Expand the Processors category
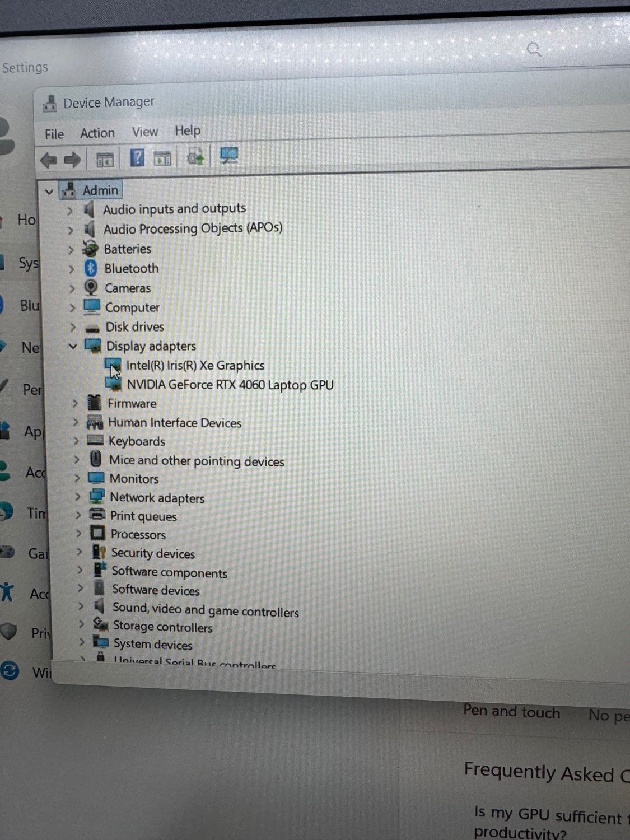 (78, 534)
